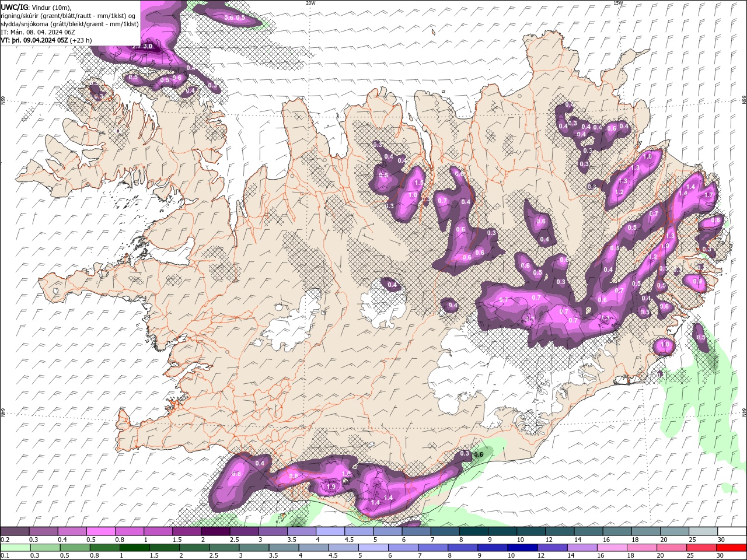This screenshot has height=560, width=747.
Task: Select upper legend swatch between 1 and 1.5
Action: [x=158, y=531]
